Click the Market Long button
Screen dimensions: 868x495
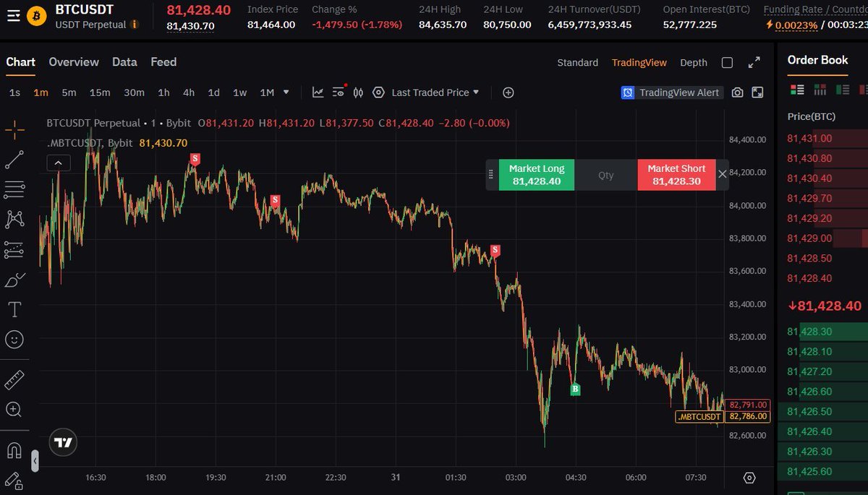[537, 174]
